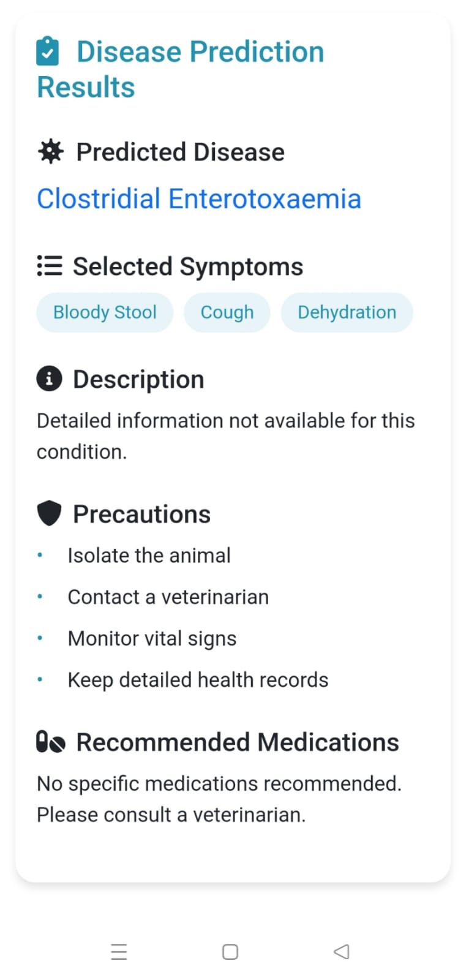Tap the Android home square button
Viewport: 466px width, 980px height.
[230, 952]
